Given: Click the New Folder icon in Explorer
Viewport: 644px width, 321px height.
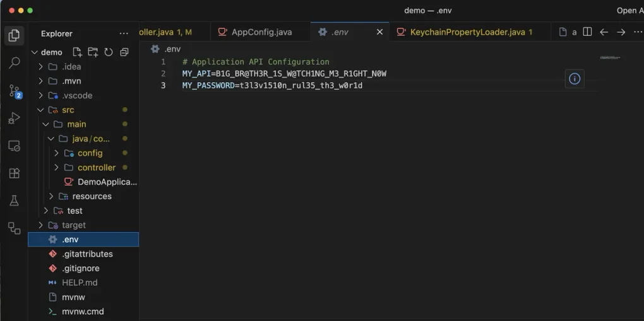Looking at the screenshot, I should [93, 52].
